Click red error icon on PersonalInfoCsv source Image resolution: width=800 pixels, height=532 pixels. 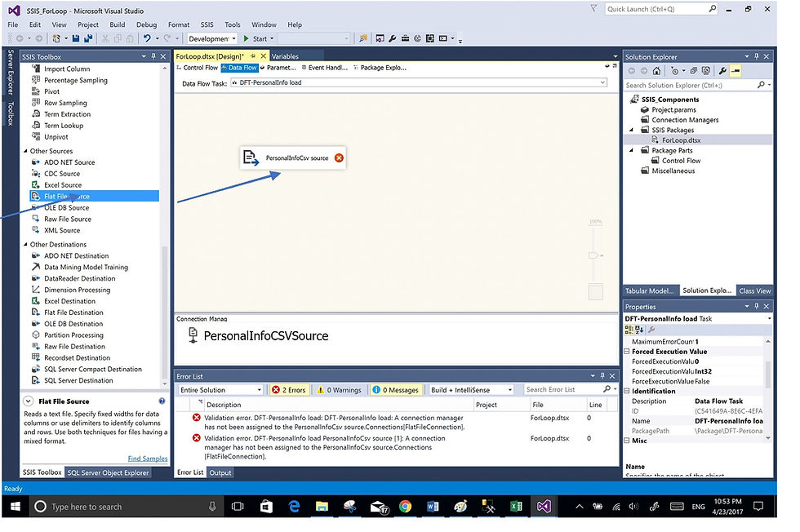coord(339,158)
